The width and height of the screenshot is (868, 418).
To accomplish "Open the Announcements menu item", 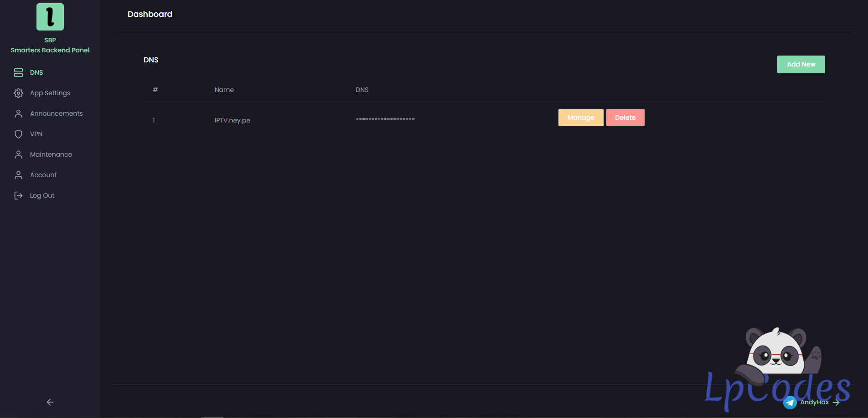I will click(56, 113).
